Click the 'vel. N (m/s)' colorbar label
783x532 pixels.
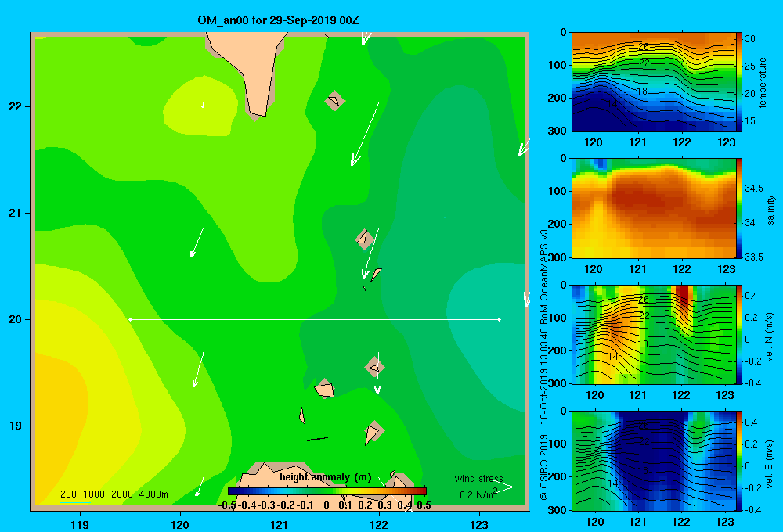pyautogui.click(x=770, y=337)
